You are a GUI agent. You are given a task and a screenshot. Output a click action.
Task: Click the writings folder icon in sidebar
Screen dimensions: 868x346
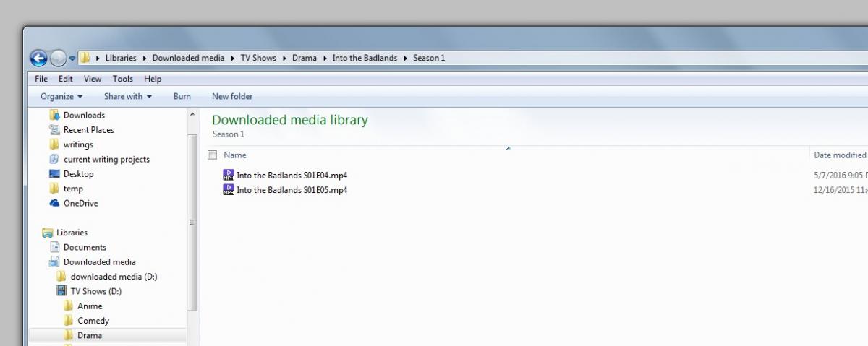(54, 144)
